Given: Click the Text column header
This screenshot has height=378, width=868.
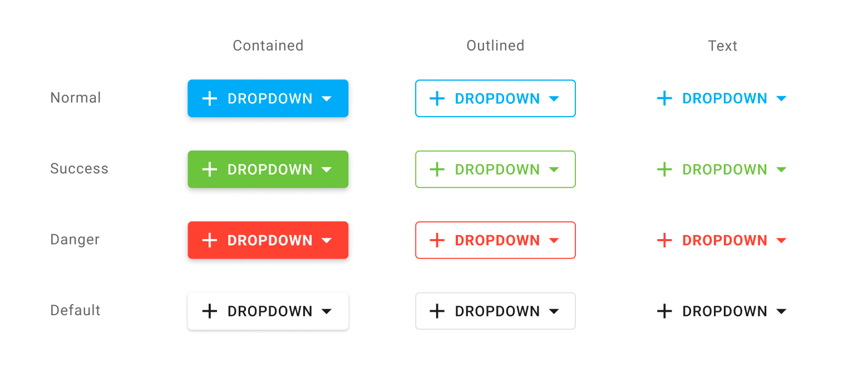Looking at the screenshot, I should [x=722, y=46].
